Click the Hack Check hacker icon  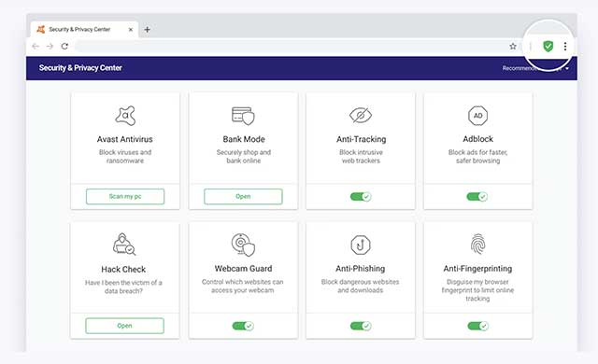(x=124, y=244)
